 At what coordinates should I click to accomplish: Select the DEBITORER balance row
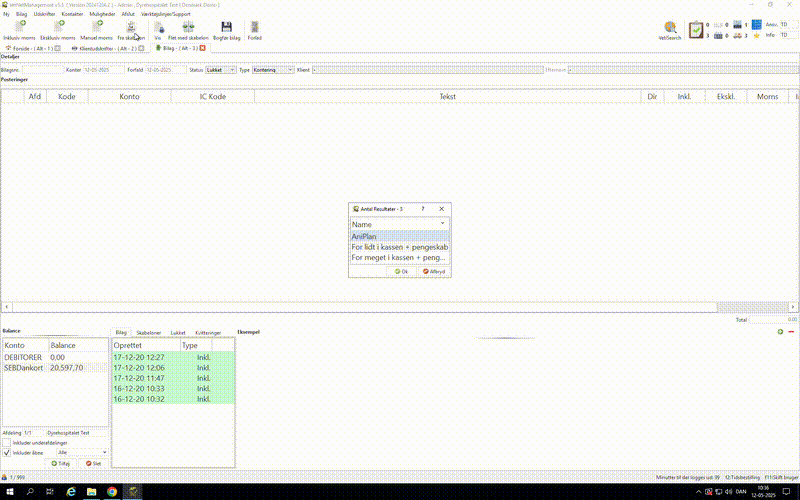(55, 357)
